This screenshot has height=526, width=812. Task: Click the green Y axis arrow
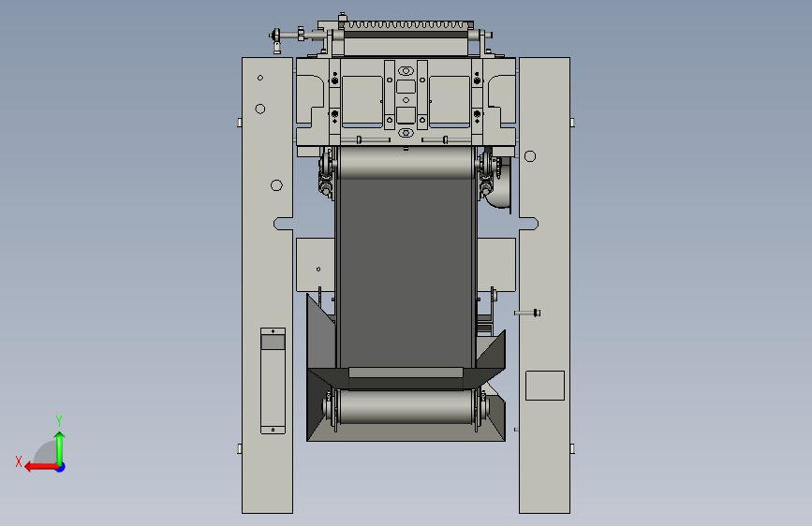[x=60, y=447]
